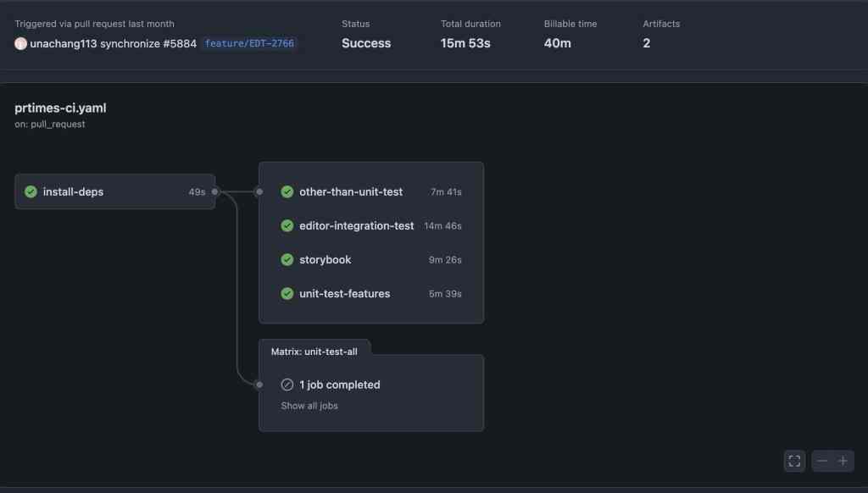Expand Show all jobs in matrix
Viewport: 868px width, 493px height.
309,406
